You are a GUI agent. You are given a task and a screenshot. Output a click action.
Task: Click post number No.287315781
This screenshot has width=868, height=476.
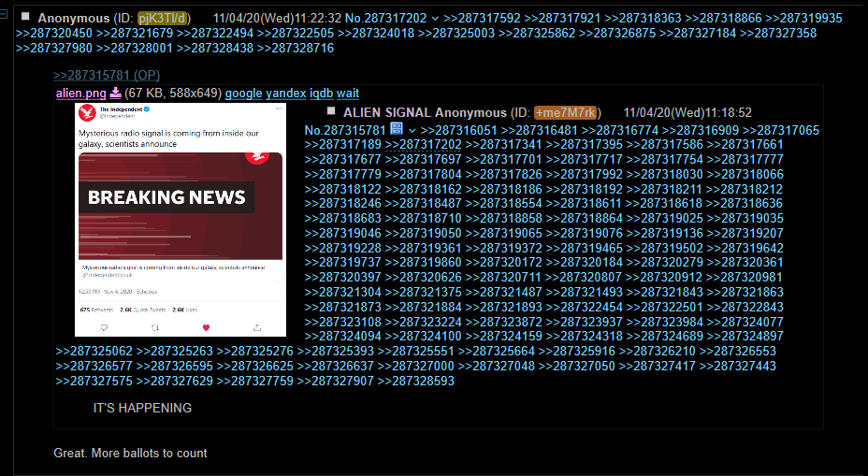tap(345, 131)
